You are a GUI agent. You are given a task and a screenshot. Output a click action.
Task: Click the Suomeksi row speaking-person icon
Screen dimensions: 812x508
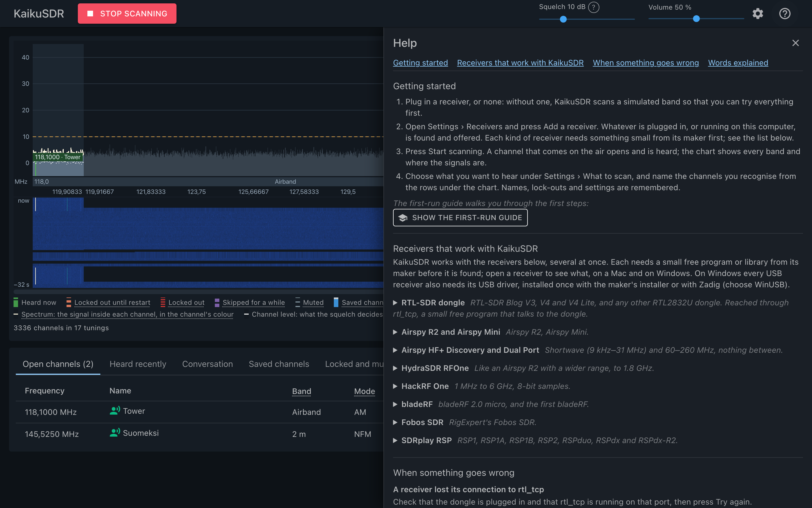pyautogui.click(x=115, y=433)
